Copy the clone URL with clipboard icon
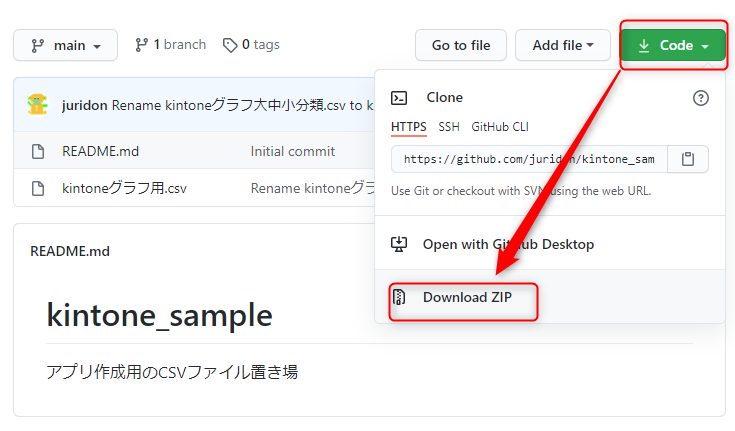Image resolution: width=735 pixels, height=431 pixels. [x=688, y=159]
